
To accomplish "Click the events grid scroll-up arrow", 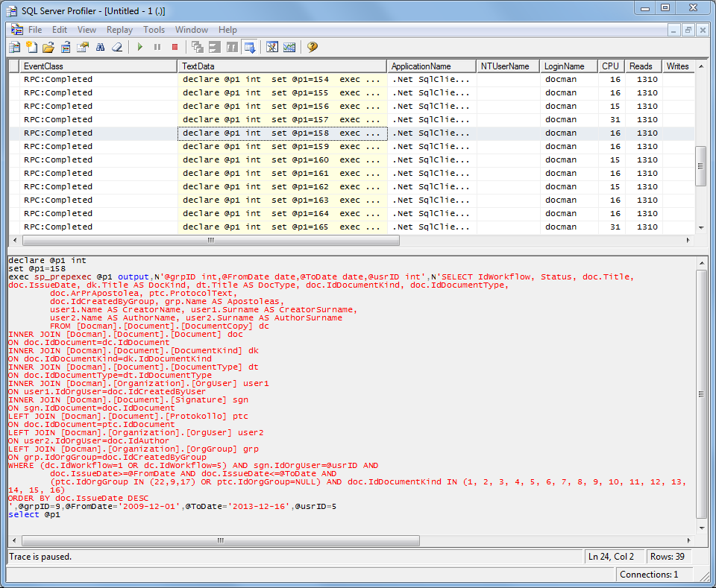I will [x=701, y=66].
